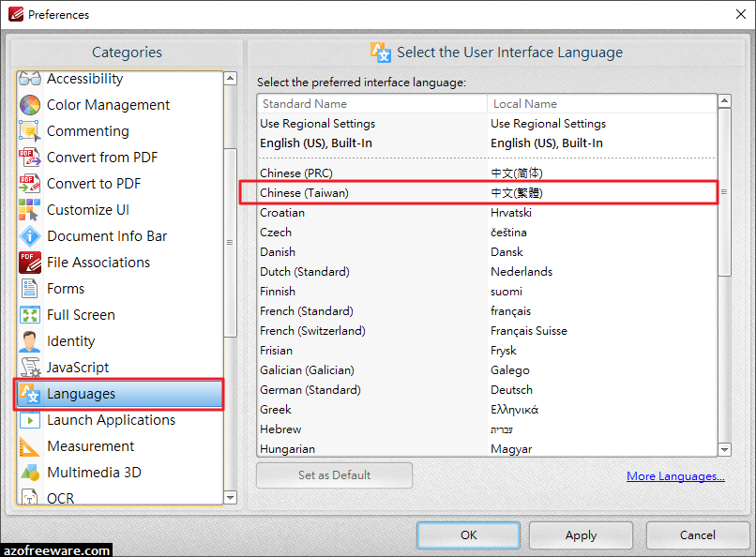The width and height of the screenshot is (756, 557).
Task: Confirm preferences with OK
Action: (468, 534)
